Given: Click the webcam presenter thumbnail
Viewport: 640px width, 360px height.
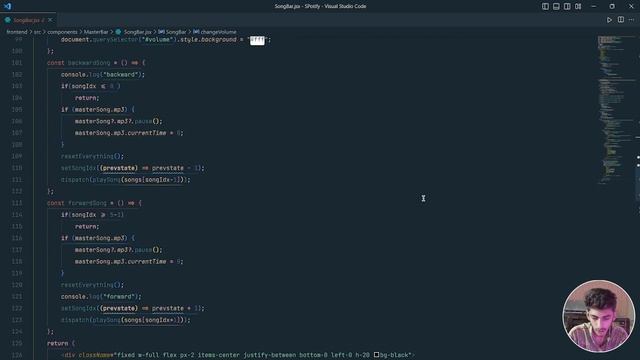Looking at the screenshot, I should pos(598,316).
